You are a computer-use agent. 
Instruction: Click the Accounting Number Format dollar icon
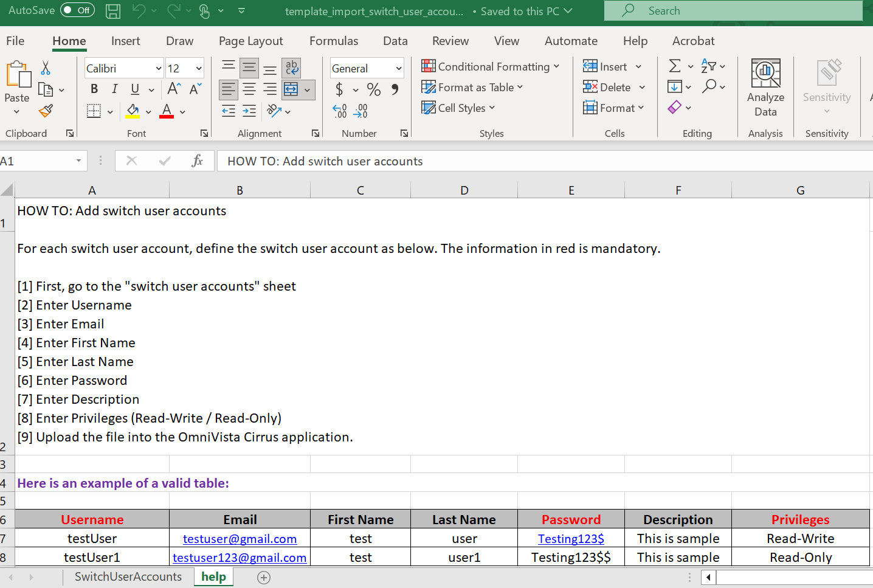[339, 89]
